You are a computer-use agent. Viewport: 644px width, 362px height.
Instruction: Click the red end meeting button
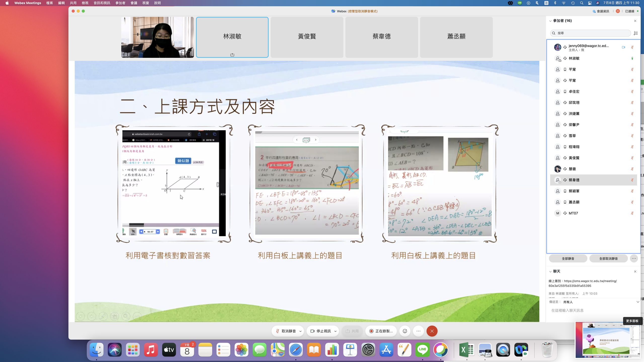pyautogui.click(x=432, y=331)
